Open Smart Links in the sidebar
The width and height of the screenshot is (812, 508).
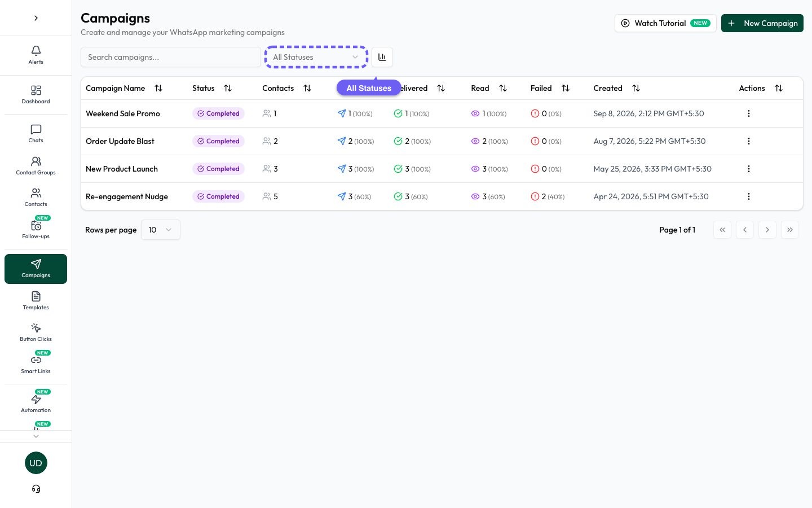[36, 364]
